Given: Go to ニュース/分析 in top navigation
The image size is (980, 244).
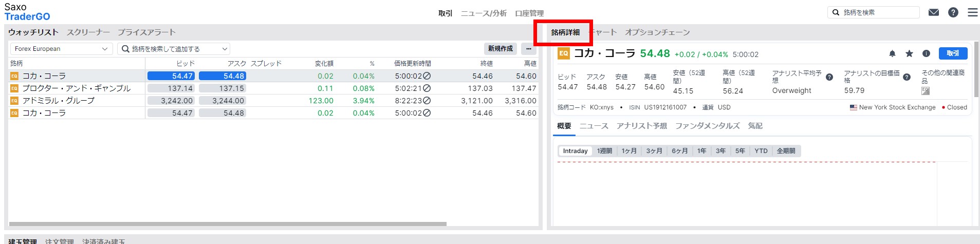Looking at the screenshot, I should (x=484, y=13).
